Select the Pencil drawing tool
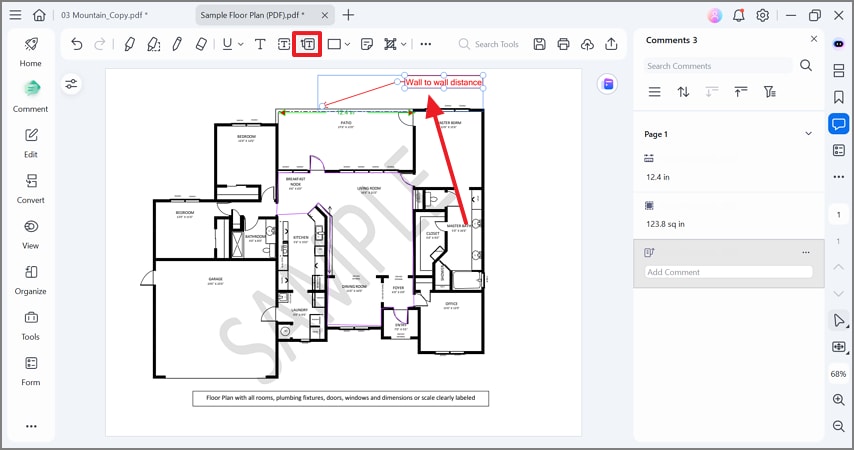This screenshot has width=854, height=450. [177, 44]
